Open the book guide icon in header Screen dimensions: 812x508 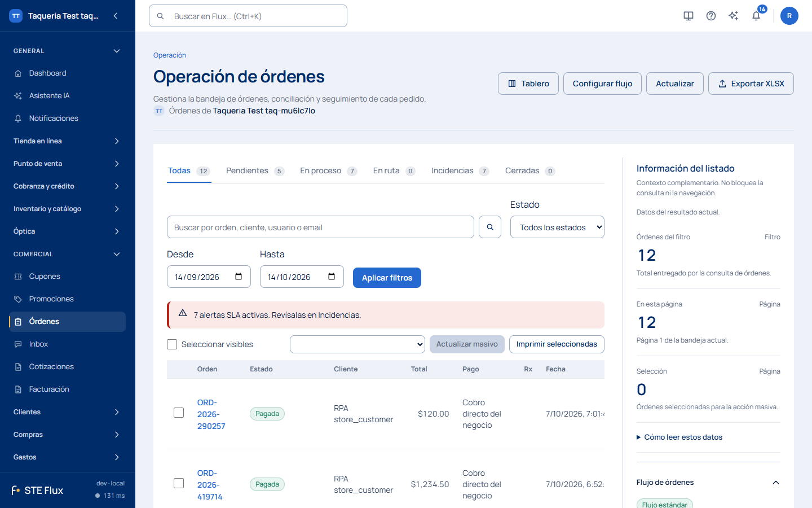click(689, 16)
